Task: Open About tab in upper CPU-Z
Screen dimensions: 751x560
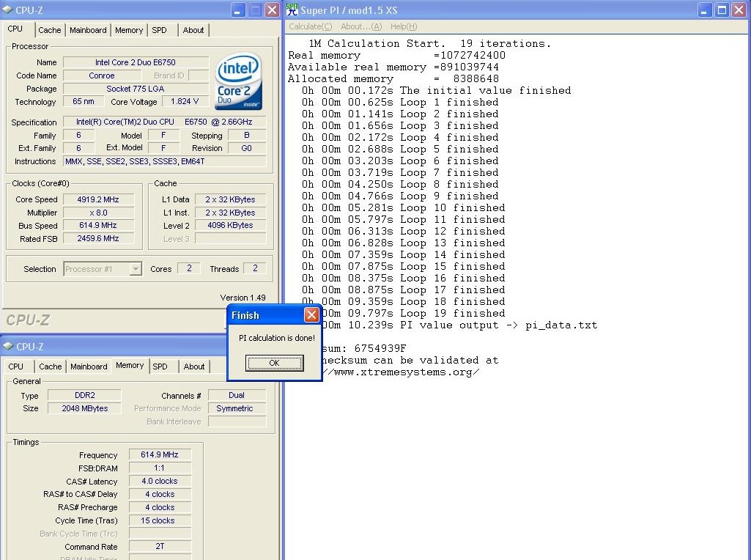Action: 193,30
